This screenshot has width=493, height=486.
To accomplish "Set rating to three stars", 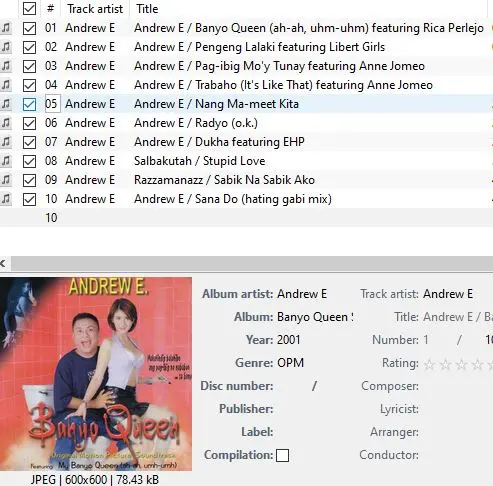I will tap(461, 365).
